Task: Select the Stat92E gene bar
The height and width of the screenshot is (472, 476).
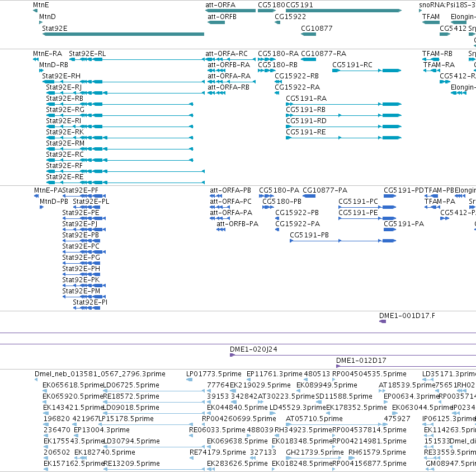Action: click(123, 34)
